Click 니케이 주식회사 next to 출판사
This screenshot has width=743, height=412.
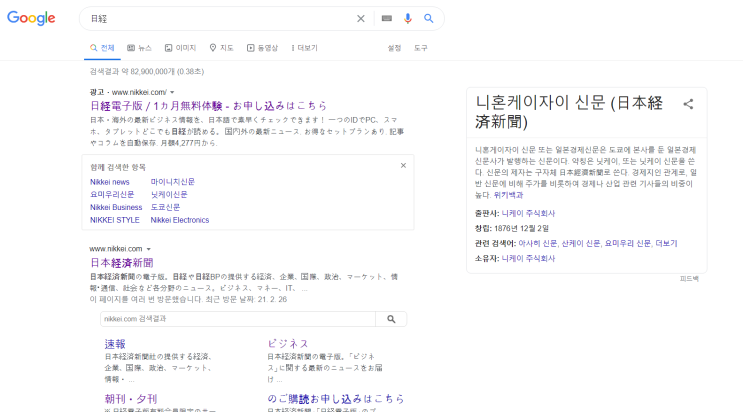528,213
